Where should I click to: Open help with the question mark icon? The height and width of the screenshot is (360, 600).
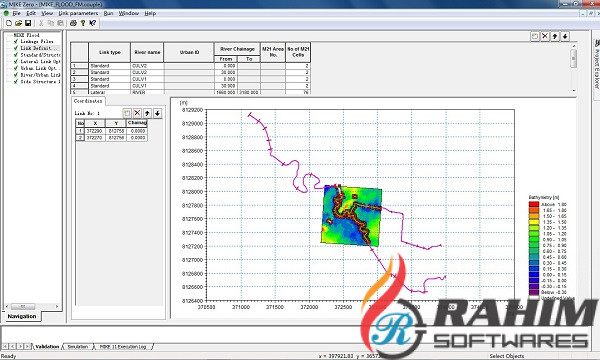[x=83, y=23]
